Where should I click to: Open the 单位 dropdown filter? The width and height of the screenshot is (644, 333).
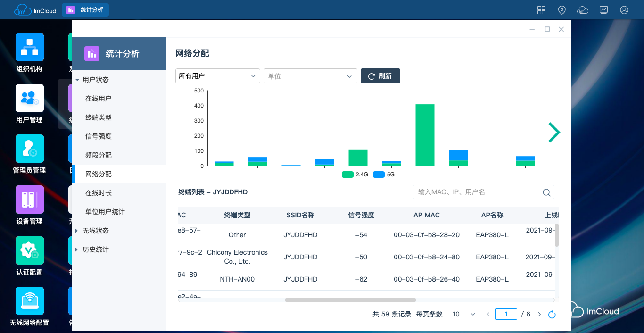(x=310, y=76)
